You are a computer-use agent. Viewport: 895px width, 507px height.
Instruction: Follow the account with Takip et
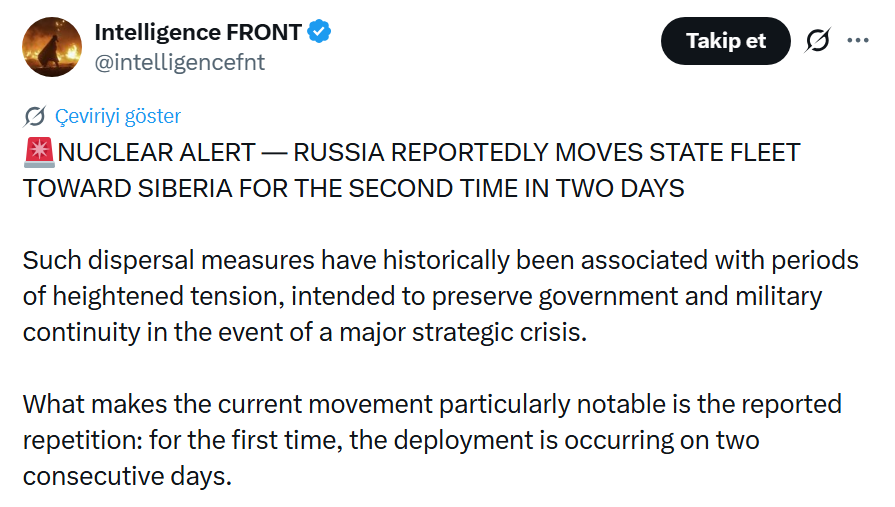tap(725, 41)
